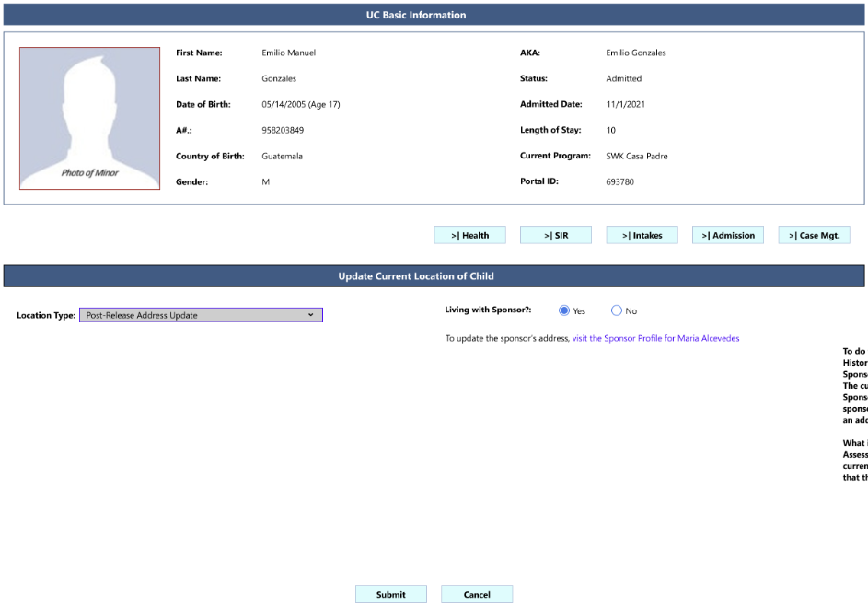The height and width of the screenshot is (608, 868).
Task: Click the first name Emilio Manuel
Action: tap(288, 53)
